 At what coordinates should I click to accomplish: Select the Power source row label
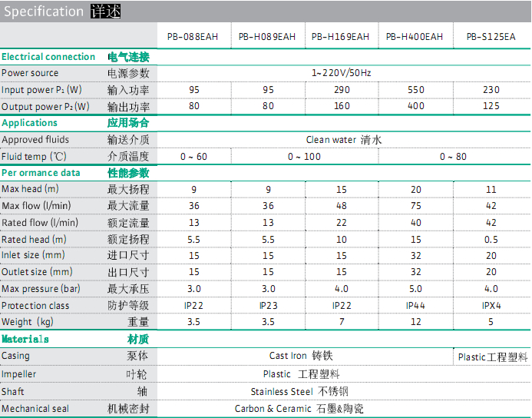pyautogui.click(x=30, y=73)
